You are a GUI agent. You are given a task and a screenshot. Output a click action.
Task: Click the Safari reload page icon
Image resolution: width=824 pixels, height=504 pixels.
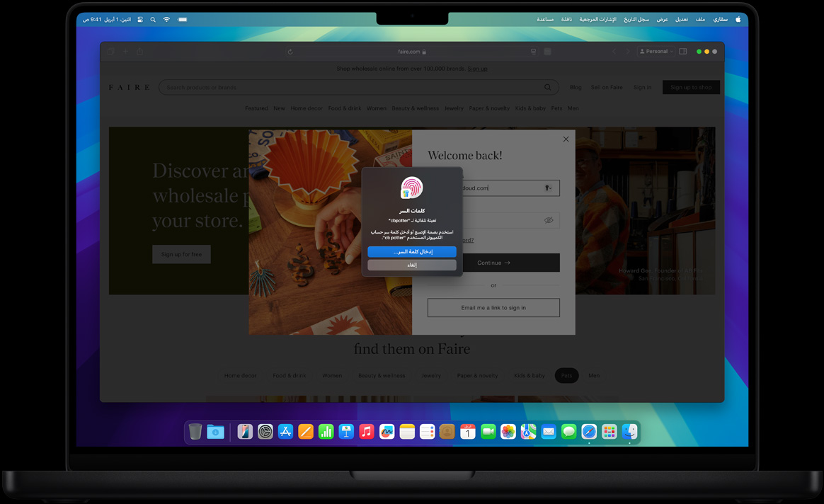pyautogui.click(x=290, y=52)
